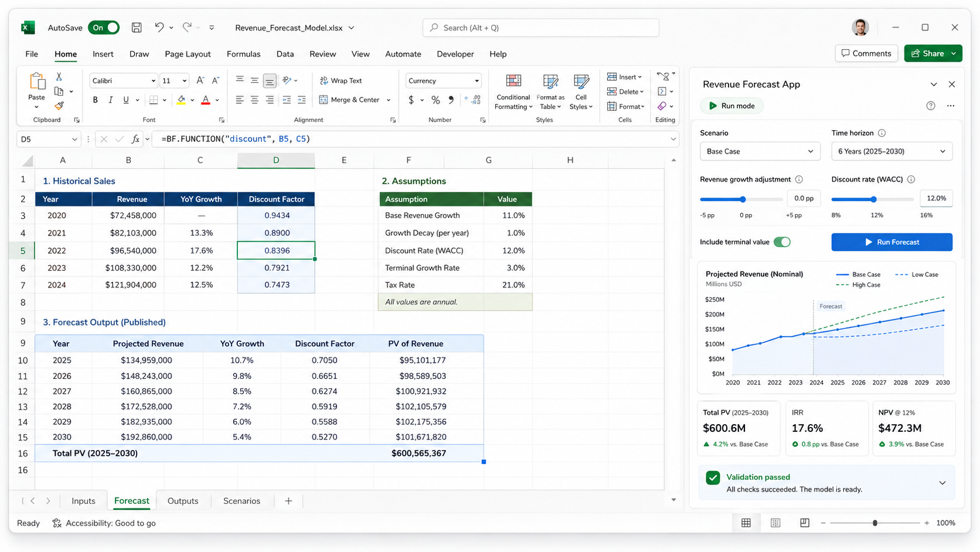
Task: Open the Formulas ribbon tab
Action: tap(243, 54)
